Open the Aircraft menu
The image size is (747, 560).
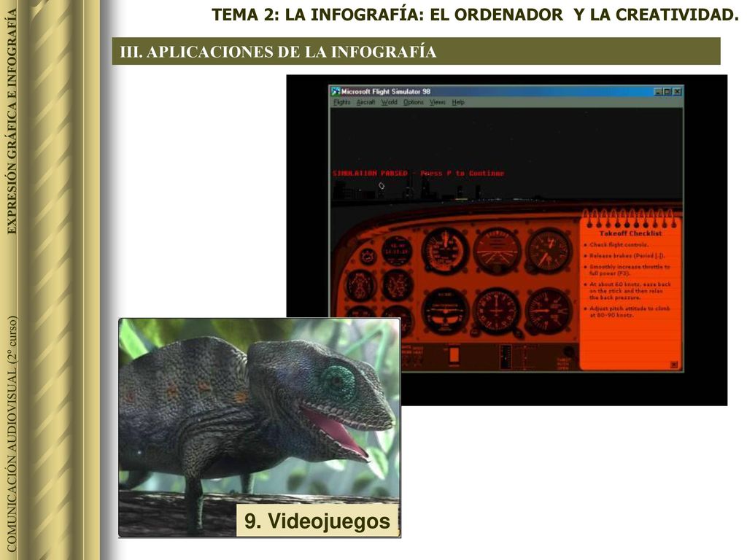(366, 102)
